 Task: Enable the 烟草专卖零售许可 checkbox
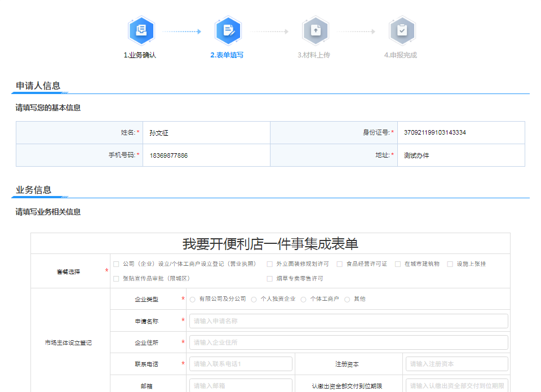click(x=270, y=279)
